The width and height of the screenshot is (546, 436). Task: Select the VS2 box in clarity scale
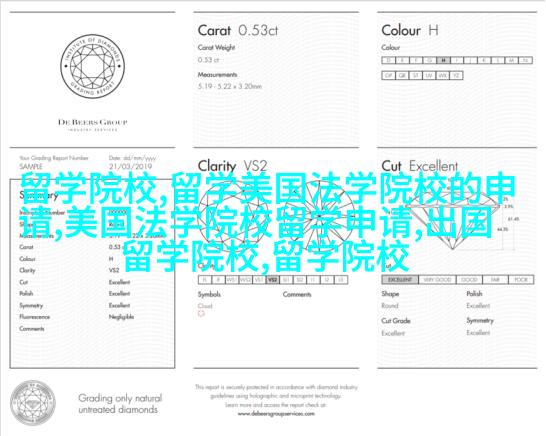click(273, 280)
